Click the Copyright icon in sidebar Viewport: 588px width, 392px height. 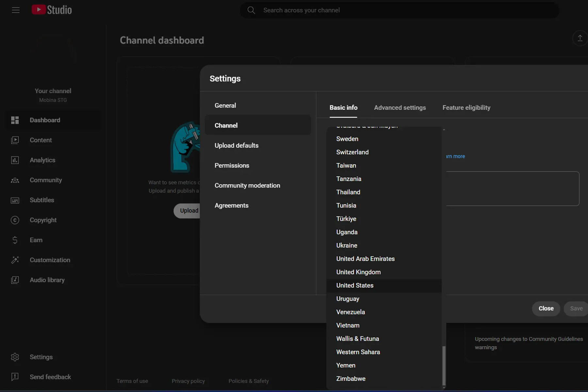[15, 220]
